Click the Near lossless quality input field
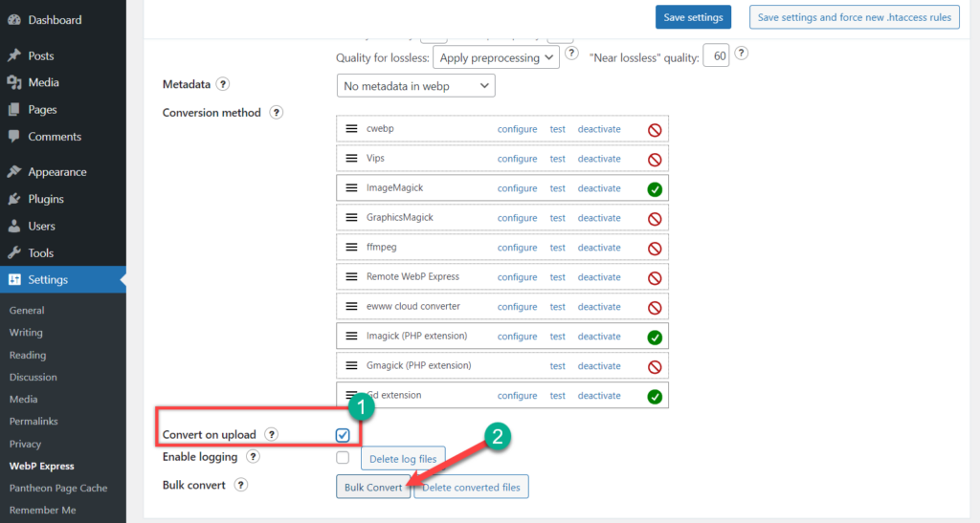Viewport: 980px width, 523px height. click(x=716, y=56)
